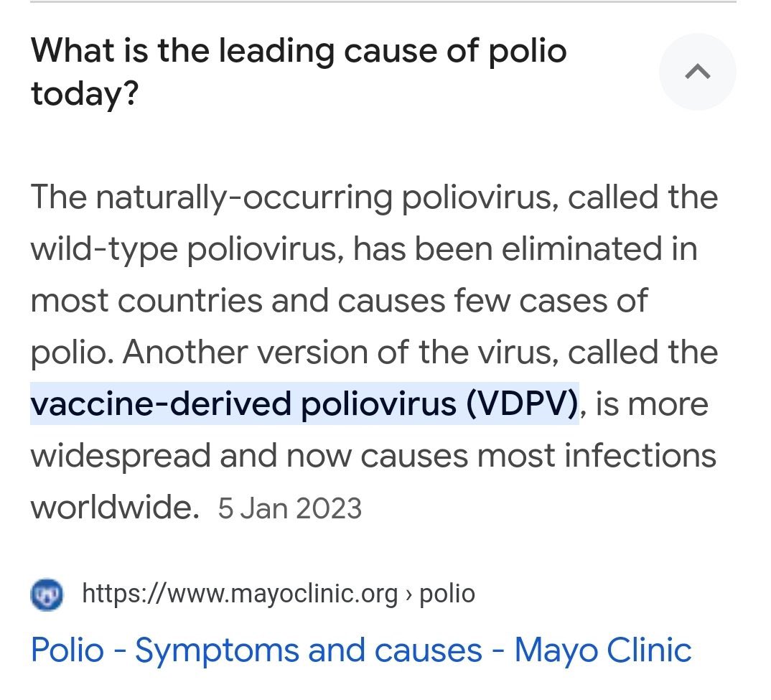This screenshot has width=771, height=700.
Task: Click the phrase 'wild-type poliovirus' in the answer
Action: pos(183,249)
